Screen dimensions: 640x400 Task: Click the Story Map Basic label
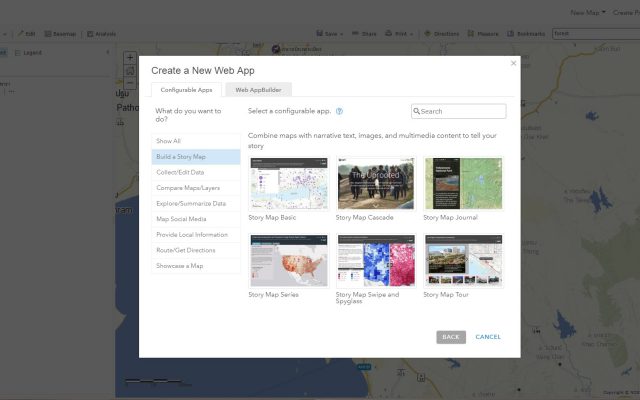tap(272, 218)
